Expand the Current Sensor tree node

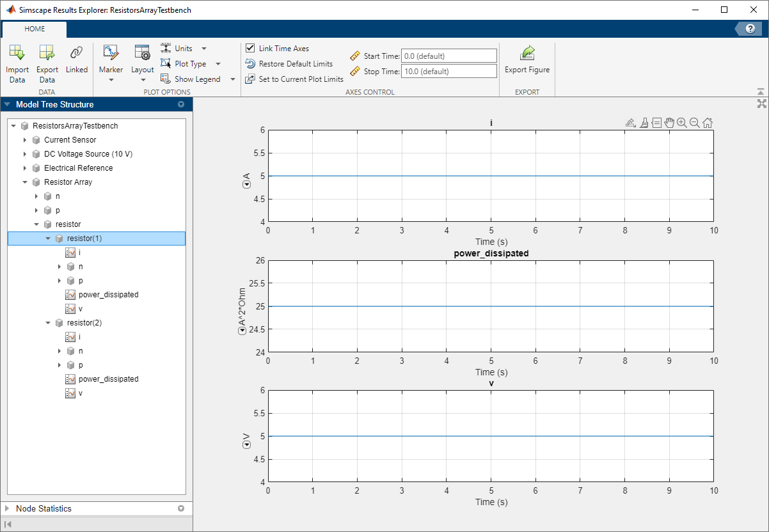(25, 140)
